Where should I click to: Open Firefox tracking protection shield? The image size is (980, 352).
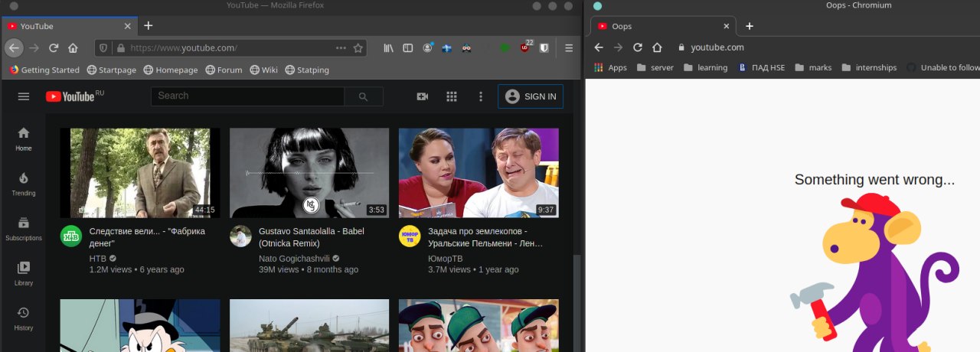coord(103,47)
